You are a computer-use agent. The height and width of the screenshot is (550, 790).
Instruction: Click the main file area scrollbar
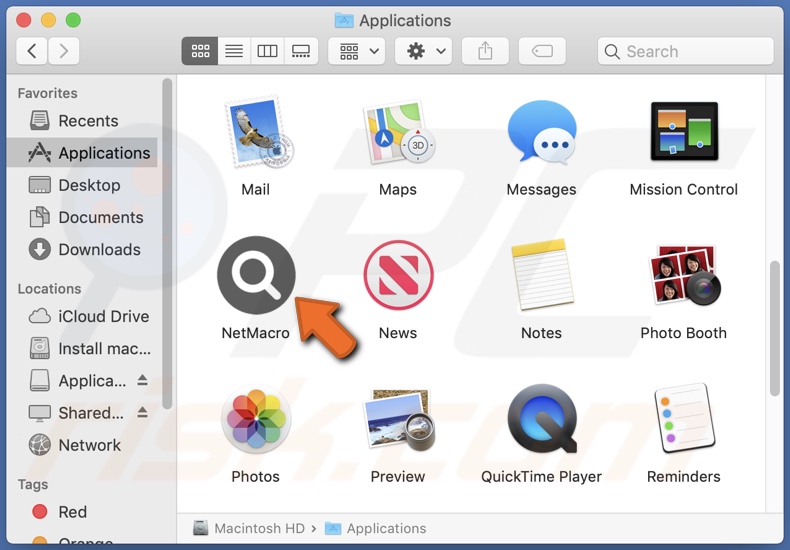pyautogui.click(x=775, y=328)
